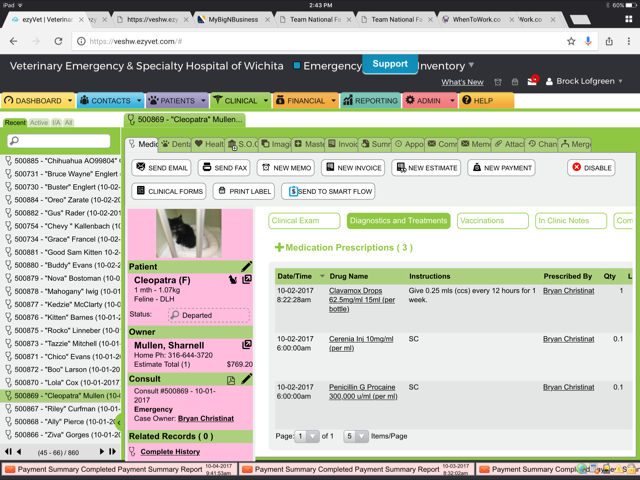
Task: Click the edit pencil in Consult header
Action: point(247,380)
